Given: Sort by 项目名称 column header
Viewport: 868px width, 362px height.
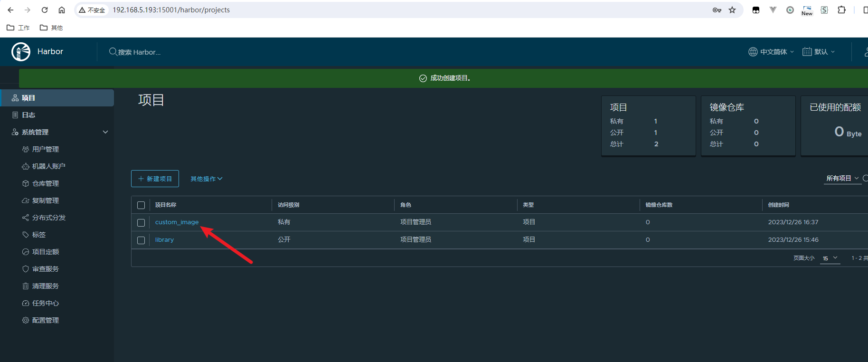Looking at the screenshot, I should 166,205.
